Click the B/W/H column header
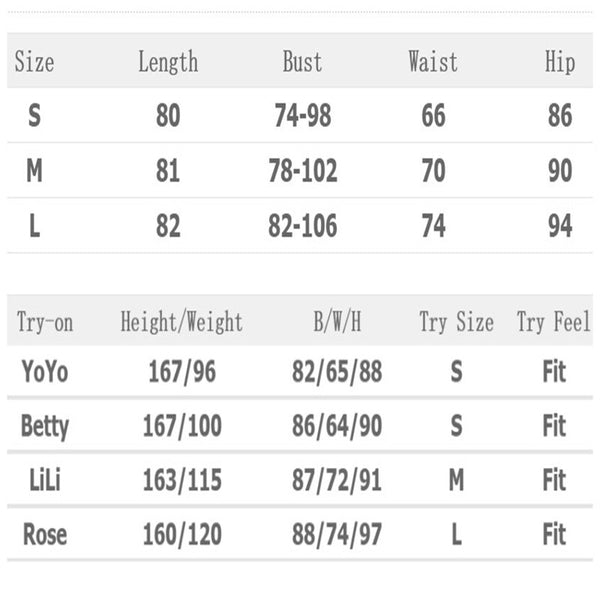Screen dimensions: 600x600 coord(337,322)
